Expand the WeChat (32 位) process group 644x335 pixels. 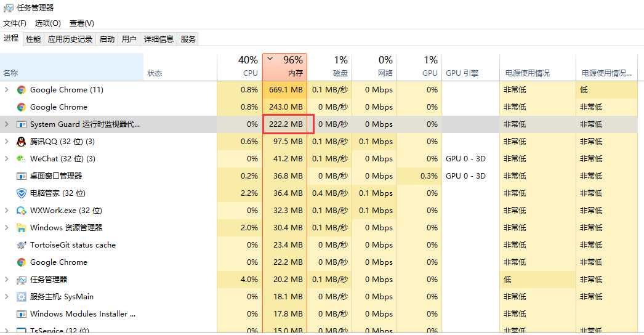tap(7, 159)
